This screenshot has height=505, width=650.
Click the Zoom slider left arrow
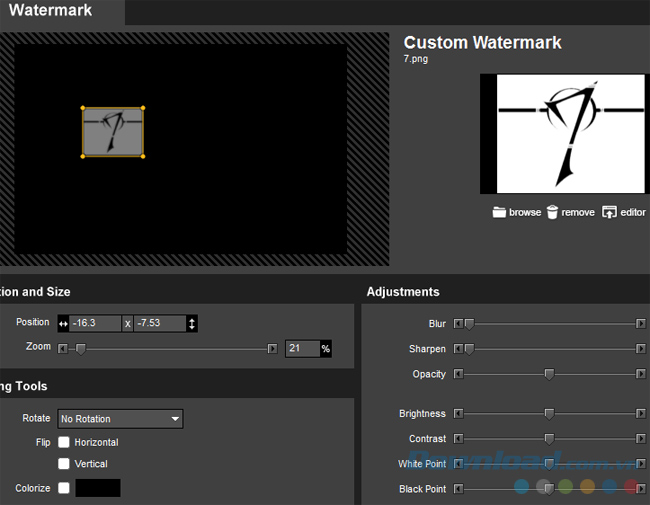point(63,348)
